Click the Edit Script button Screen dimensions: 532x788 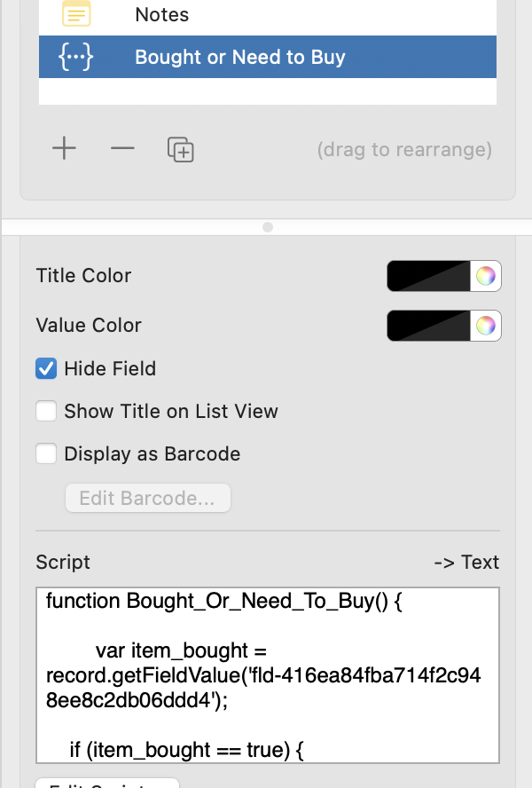(107, 783)
